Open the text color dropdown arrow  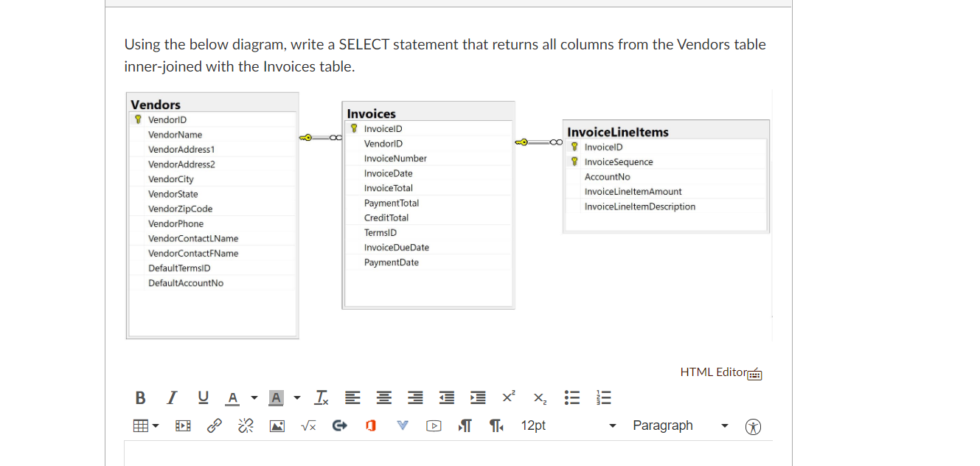pos(254,398)
